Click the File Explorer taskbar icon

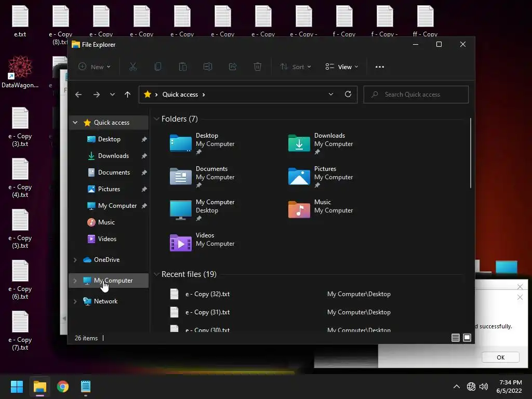click(39, 387)
